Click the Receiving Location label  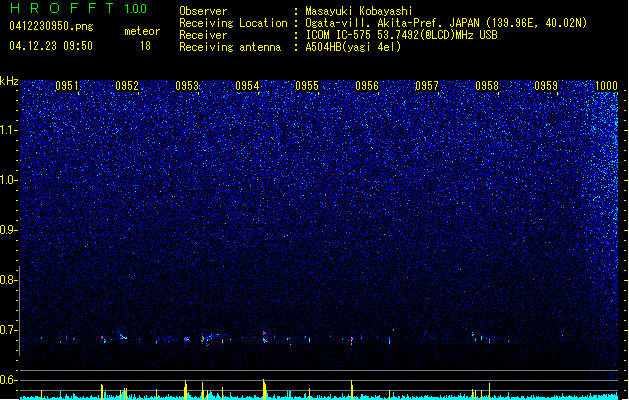coord(233,23)
